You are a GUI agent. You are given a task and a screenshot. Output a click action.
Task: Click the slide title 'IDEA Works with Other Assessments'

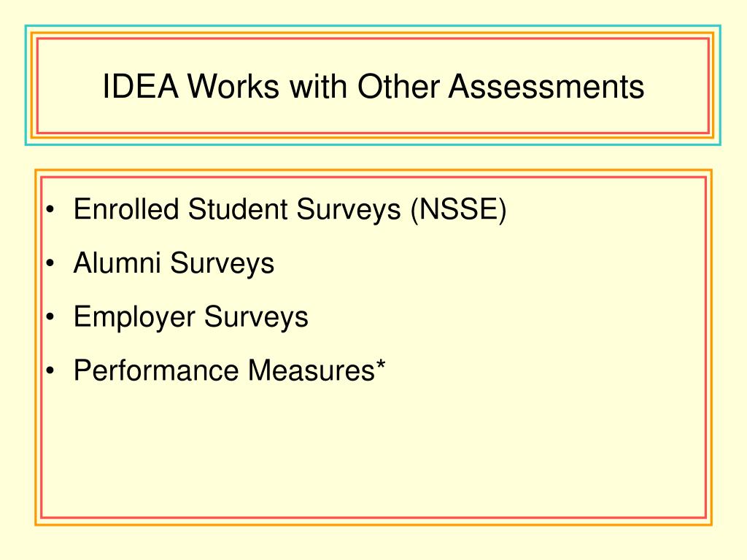click(373, 86)
